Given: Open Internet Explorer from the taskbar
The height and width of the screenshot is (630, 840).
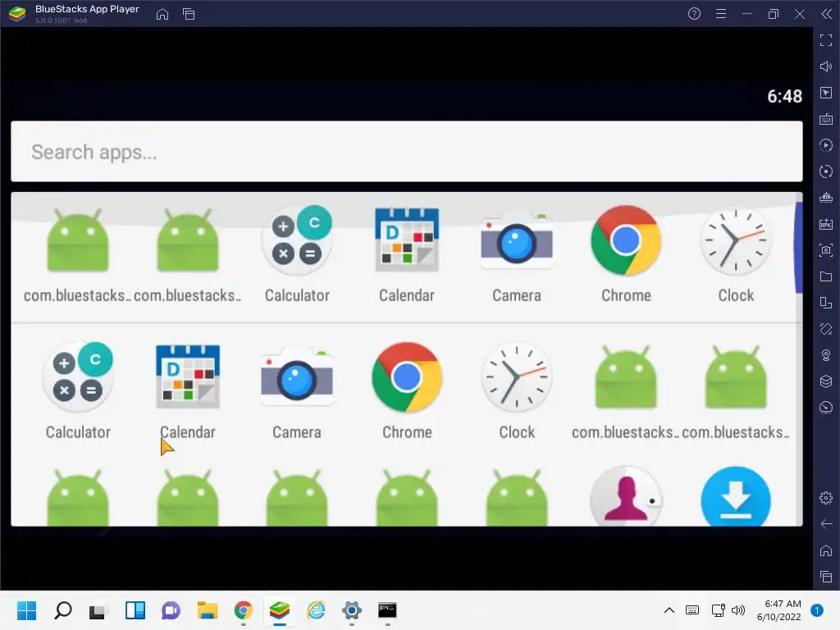Looking at the screenshot, I should click(316, 610).
